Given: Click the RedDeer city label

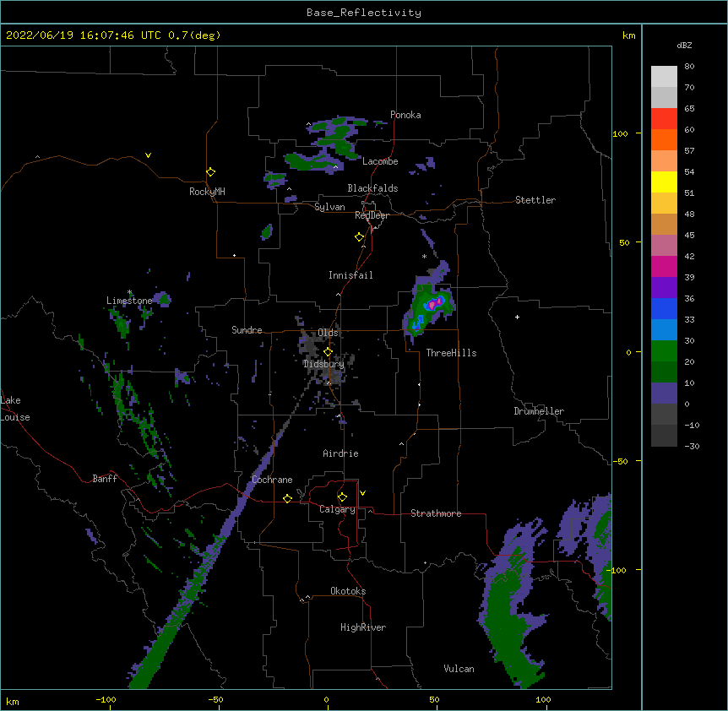Looking at the screenshot, I should point(372,215).
